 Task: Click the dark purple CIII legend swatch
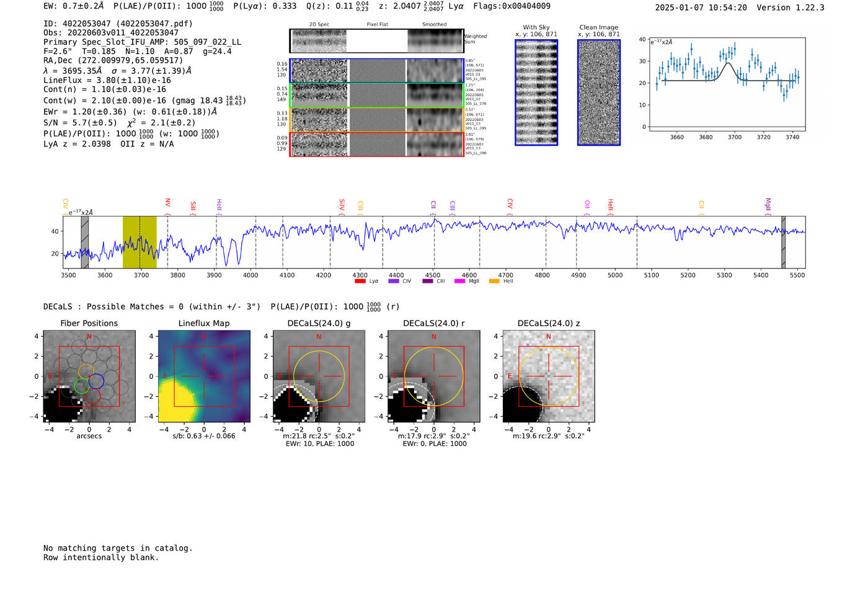(x=428, y=282)
